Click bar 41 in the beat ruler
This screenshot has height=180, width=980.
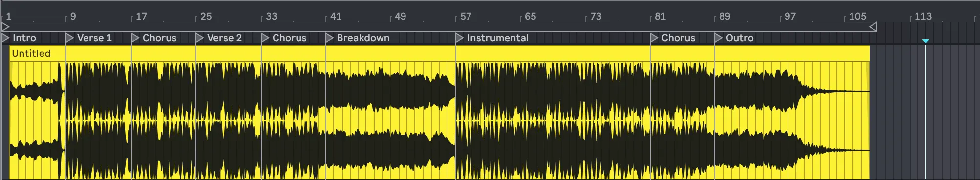point(336,16)
